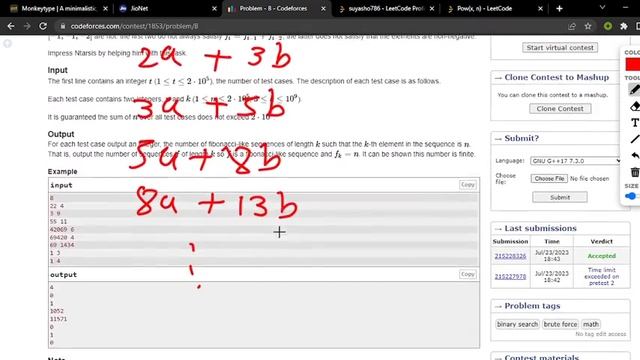Select the pencil drawing tool
The image size is (640, 360).
(634, 89)
